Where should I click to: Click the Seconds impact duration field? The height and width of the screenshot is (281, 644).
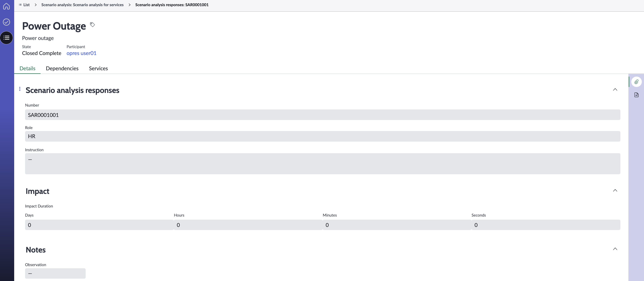tap(546, 225)
